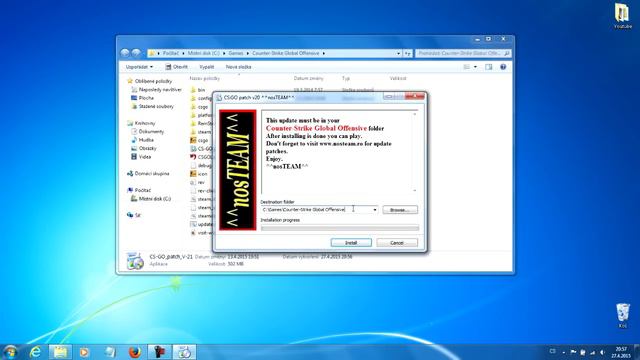The image size is (640, 360).
Task: Click Counter-Strike Global Offensive breadcrumb
Action: [286, 53]
